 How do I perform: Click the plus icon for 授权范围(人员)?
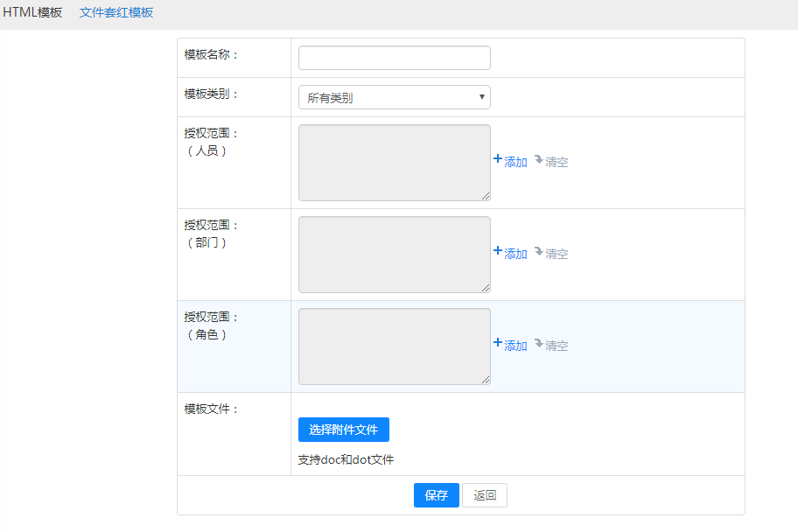[x=498, y=159]
